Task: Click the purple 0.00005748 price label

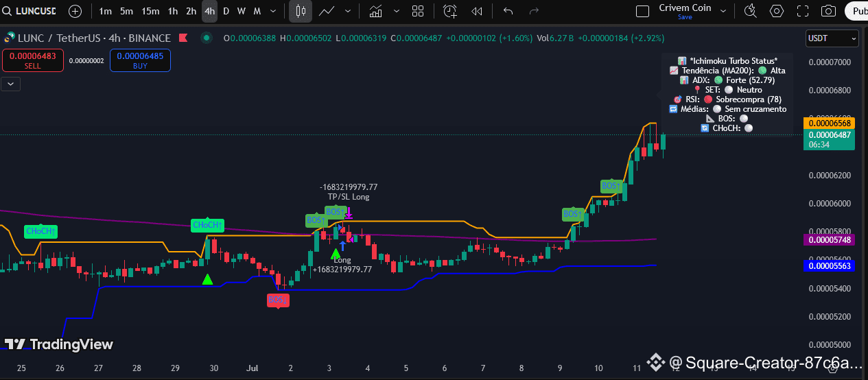Action: (x=829, y=240)
